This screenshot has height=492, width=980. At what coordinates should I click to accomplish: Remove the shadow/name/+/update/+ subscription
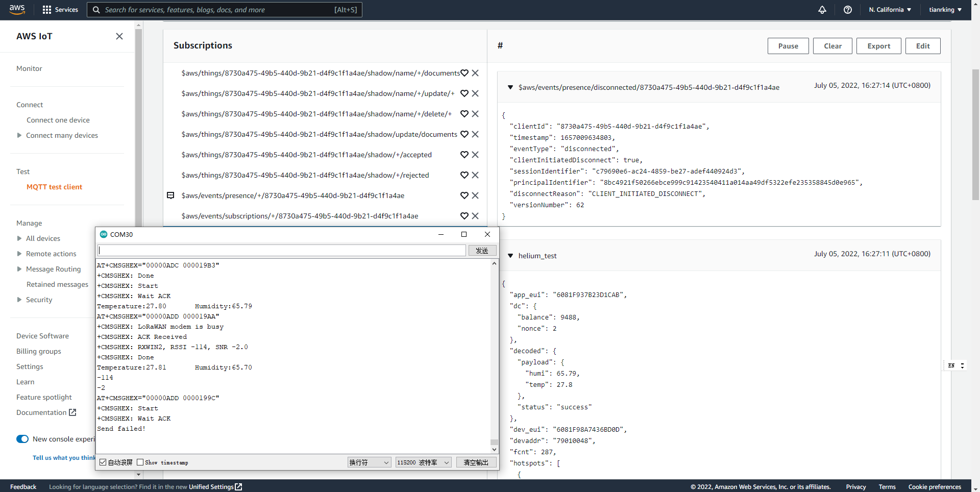[475, 93]
